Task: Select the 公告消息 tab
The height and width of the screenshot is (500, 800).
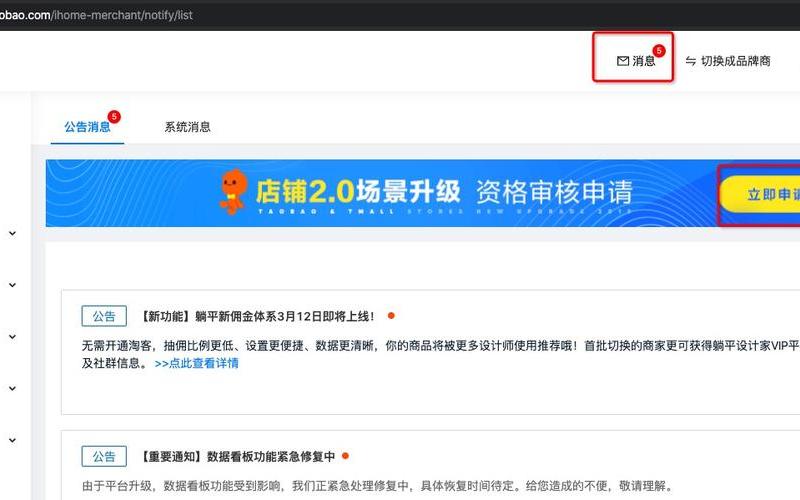Action: click(87, 127)
